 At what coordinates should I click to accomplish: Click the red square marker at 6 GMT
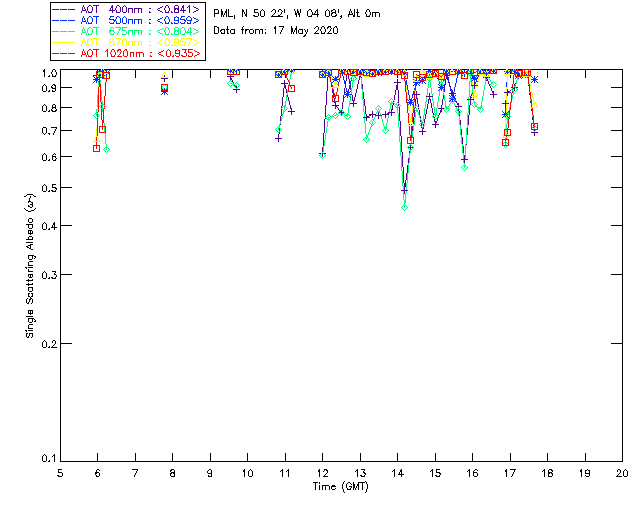pos(96,148)
